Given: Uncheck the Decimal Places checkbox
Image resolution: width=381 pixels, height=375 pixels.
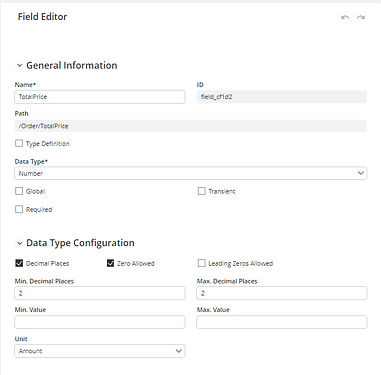Looking at the screenshot, I should pyautogui.click(x=19, y=263).
